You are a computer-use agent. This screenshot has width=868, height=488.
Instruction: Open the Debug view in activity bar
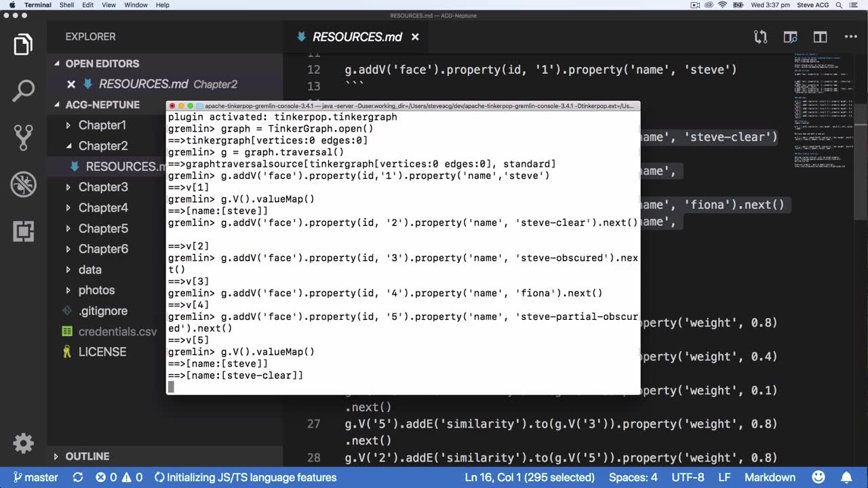[x=23, y=184]
